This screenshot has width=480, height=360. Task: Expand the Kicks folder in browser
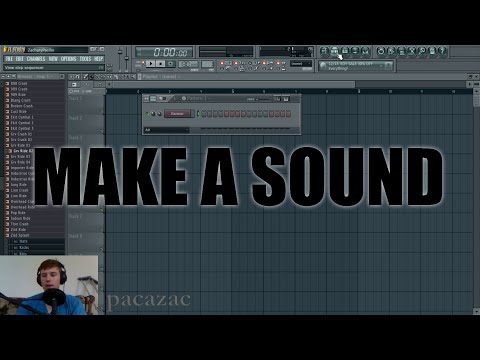coord(24,248)
